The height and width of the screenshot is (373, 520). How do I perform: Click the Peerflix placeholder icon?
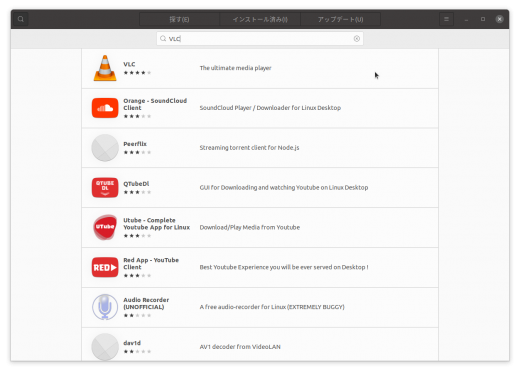105,148
